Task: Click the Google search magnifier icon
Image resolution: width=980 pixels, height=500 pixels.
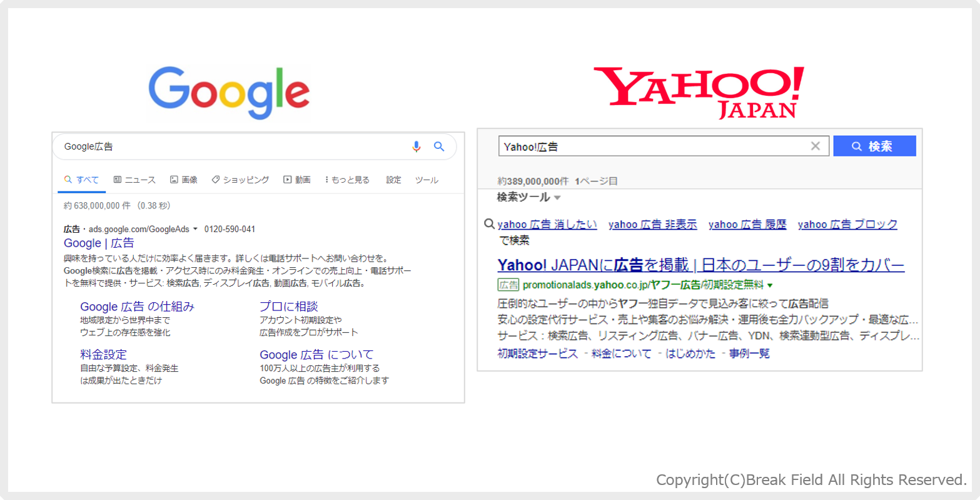Action: click(x=439, y=146)
